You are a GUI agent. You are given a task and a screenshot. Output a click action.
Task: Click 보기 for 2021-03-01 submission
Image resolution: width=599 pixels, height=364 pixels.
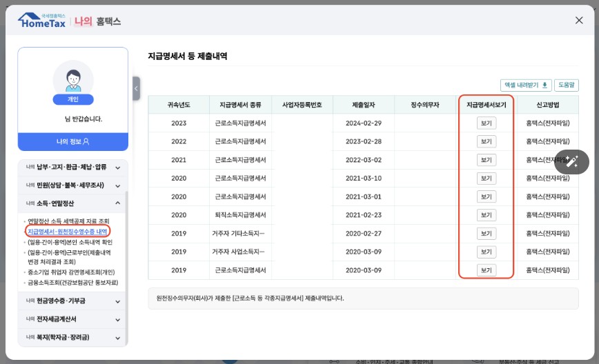tap(487, 196)
